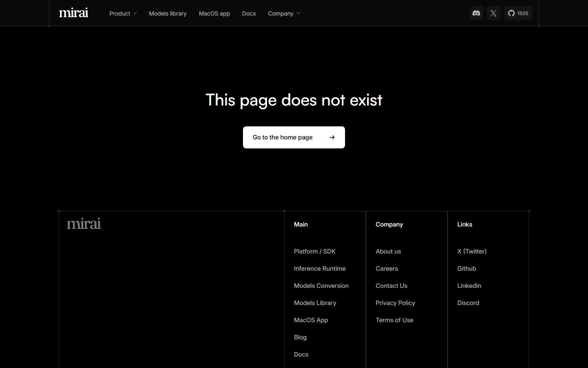Image resolution: width=588 pixels, height=368 pixels.
Task: Select Models library from the navigation bar
Action: tap(167, 13)
